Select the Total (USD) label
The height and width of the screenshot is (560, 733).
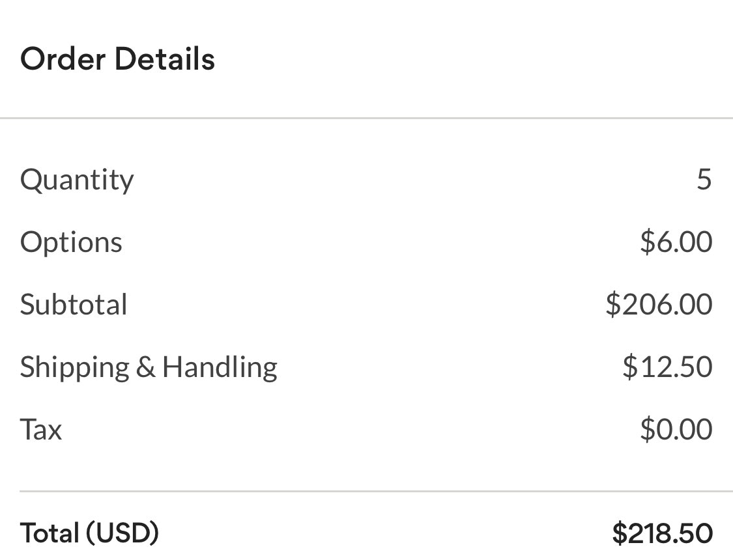pos(90,533)
